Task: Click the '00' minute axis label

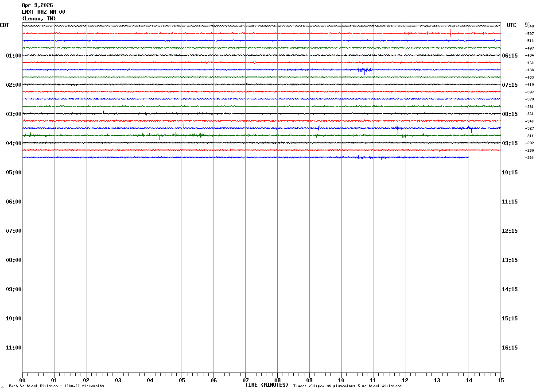Action: tap(22, 380)
